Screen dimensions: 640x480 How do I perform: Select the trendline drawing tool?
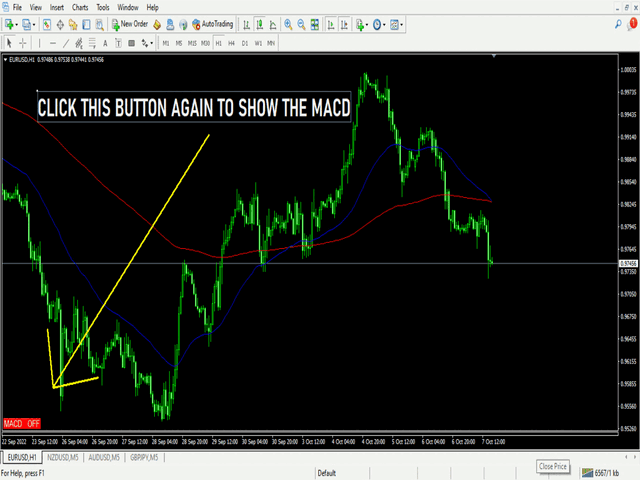tap(66, 43)
